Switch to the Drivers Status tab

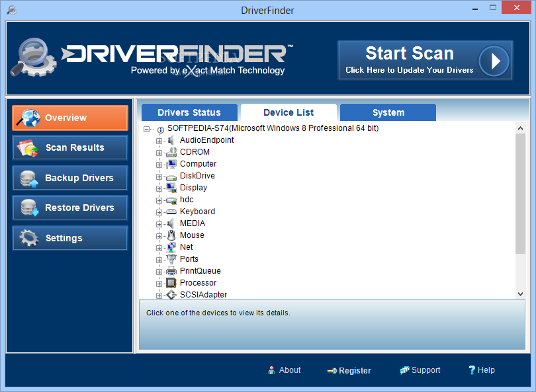189,112
